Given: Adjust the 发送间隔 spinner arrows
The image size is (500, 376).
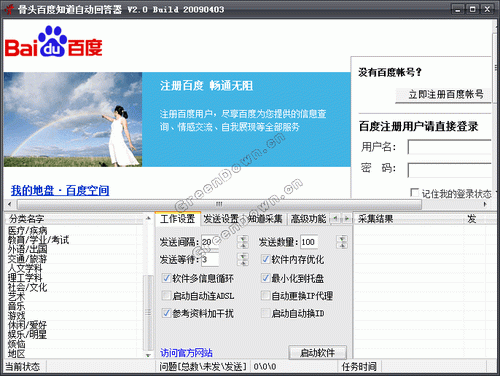Looking at the screenshot, I should coord(243,242).
